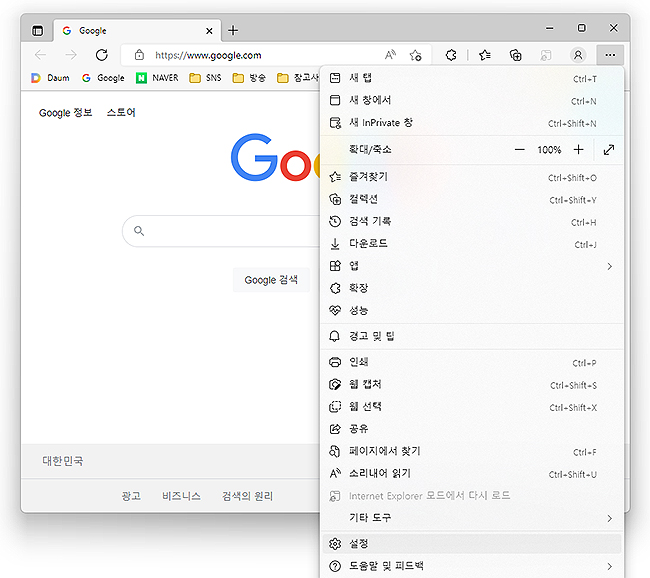Open 경고 및 팁 from the menu
Image resolution: width=650 pixels, height=578 pixels.
472,336
